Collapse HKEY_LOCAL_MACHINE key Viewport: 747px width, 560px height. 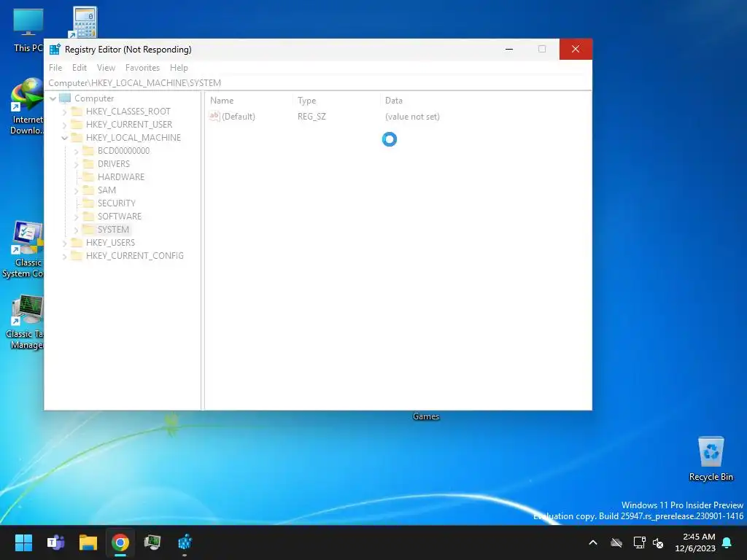click(x=64, y=138)
